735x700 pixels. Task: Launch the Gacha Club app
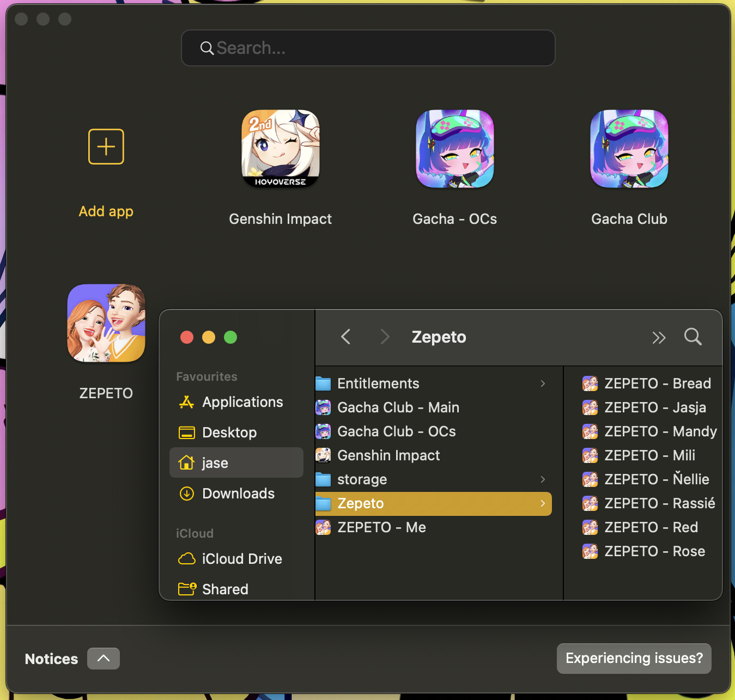click(629, 149)
